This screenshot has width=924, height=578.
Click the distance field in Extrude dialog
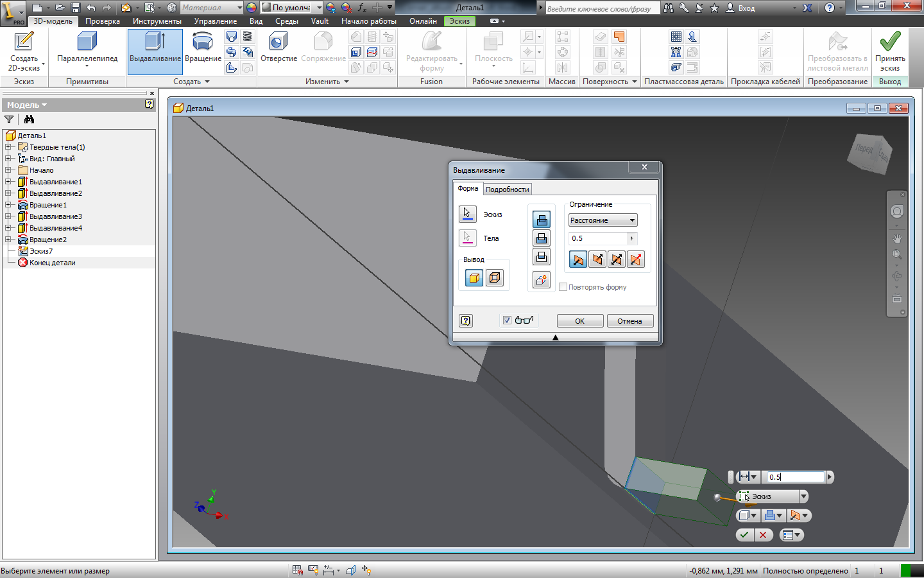point(597,238)
